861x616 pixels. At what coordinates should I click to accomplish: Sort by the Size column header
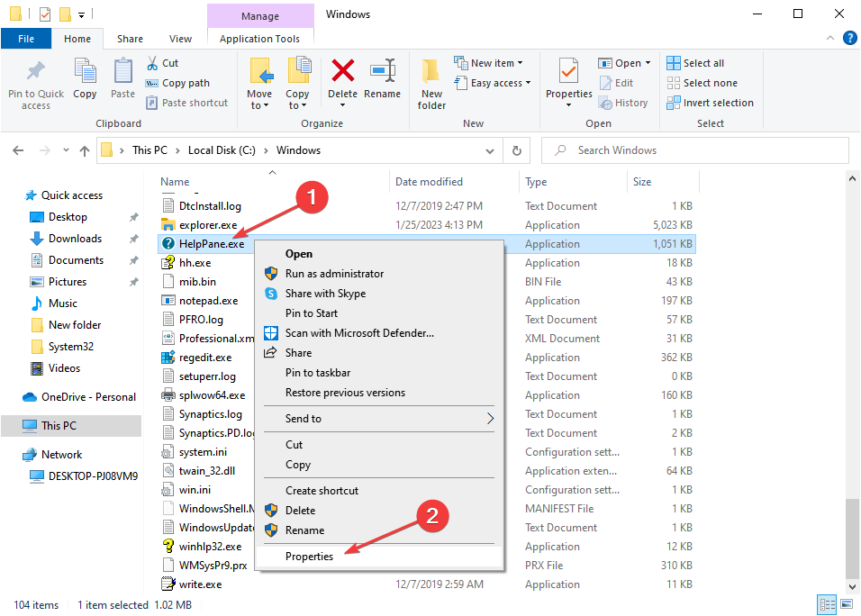tap(642, 182)
